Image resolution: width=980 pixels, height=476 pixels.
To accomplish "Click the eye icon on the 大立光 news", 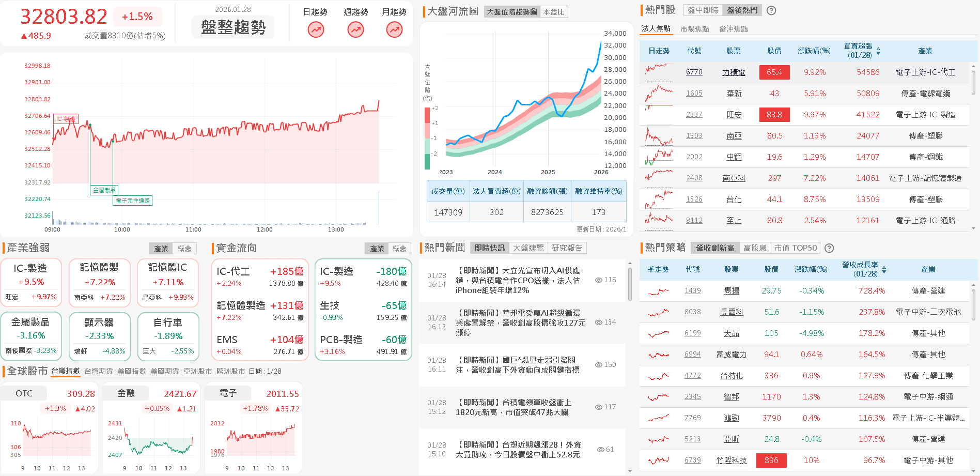I will 599,280.
